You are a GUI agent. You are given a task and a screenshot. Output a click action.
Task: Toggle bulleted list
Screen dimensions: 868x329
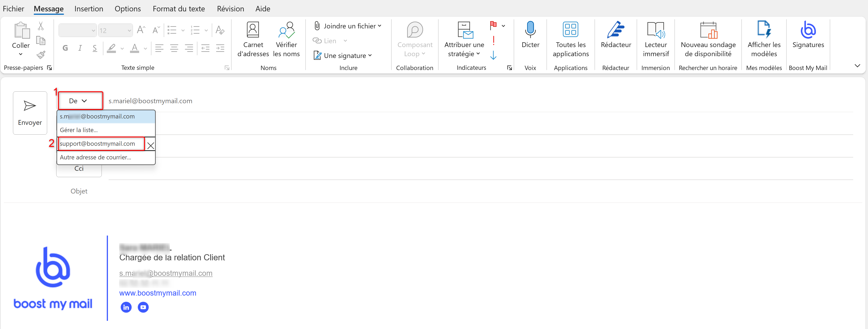click(x=172, y=30)
